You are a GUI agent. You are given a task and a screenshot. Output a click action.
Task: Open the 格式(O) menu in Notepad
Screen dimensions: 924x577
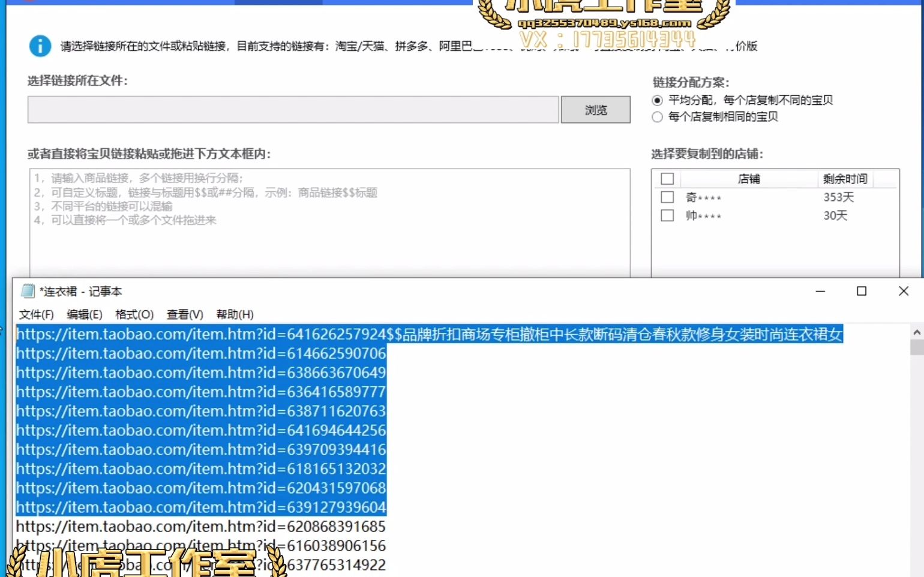pos(134,314)
